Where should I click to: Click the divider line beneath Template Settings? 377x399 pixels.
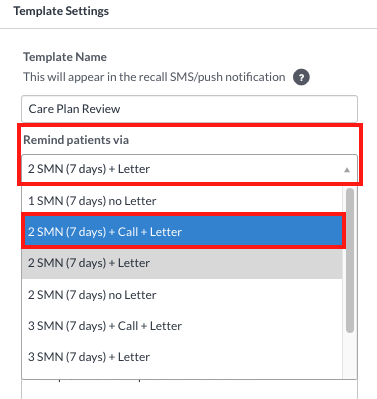pos(188,29)
